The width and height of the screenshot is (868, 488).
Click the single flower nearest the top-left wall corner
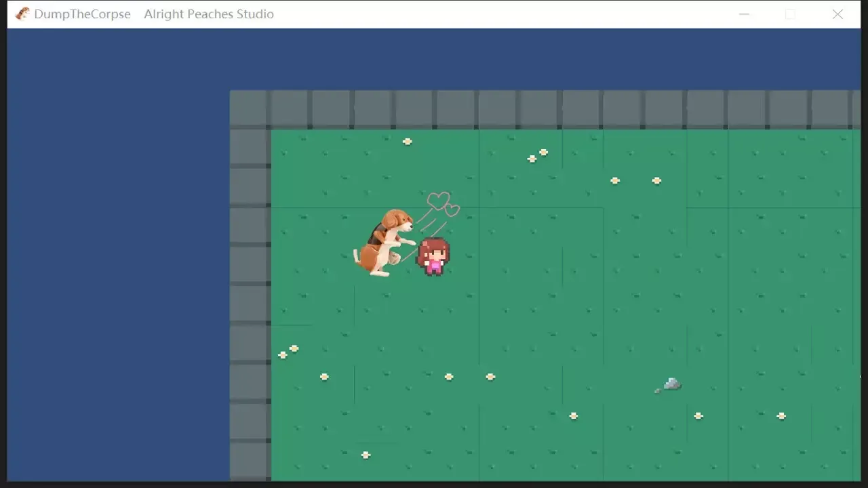click(408, 142)
